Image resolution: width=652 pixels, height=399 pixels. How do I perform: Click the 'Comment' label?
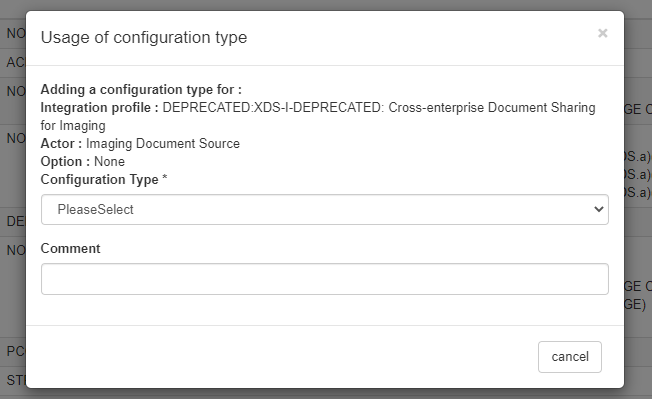tap(70, 249)
